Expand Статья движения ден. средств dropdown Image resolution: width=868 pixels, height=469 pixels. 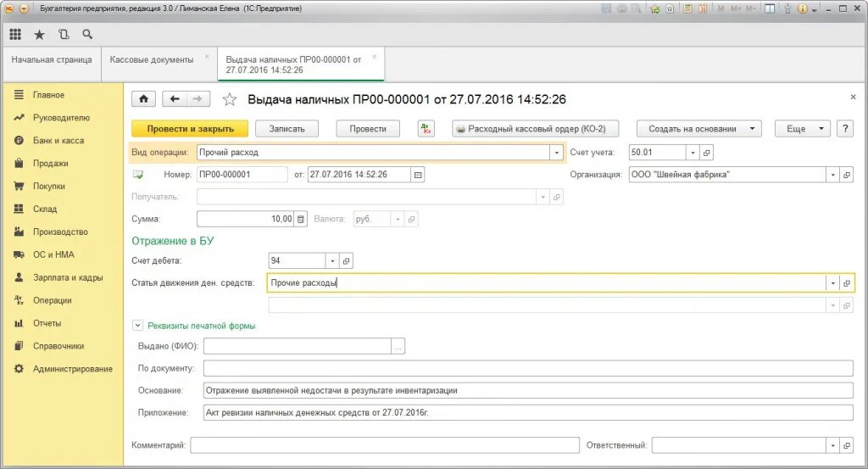point(833,283)
